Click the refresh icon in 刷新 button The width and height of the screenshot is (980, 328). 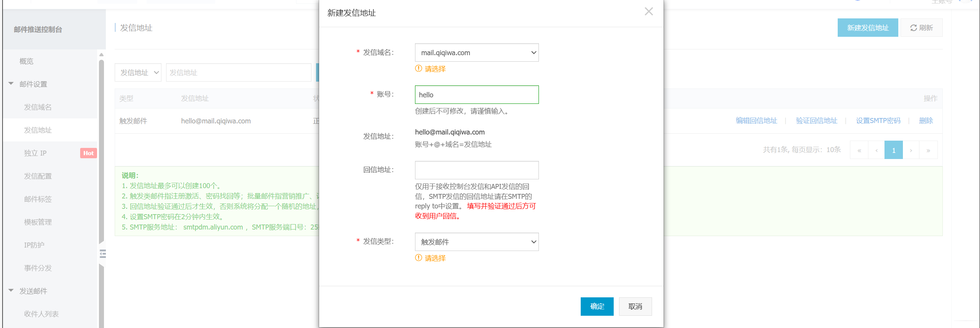tap(914, 28)
